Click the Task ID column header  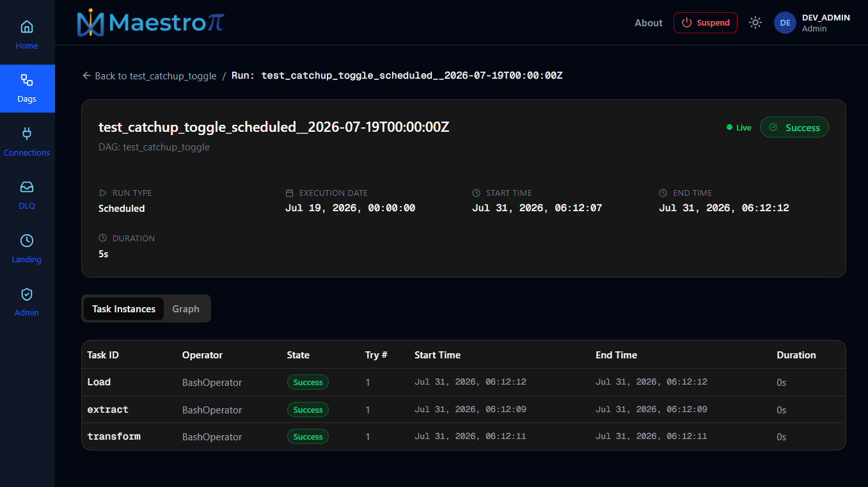(103, 355)
